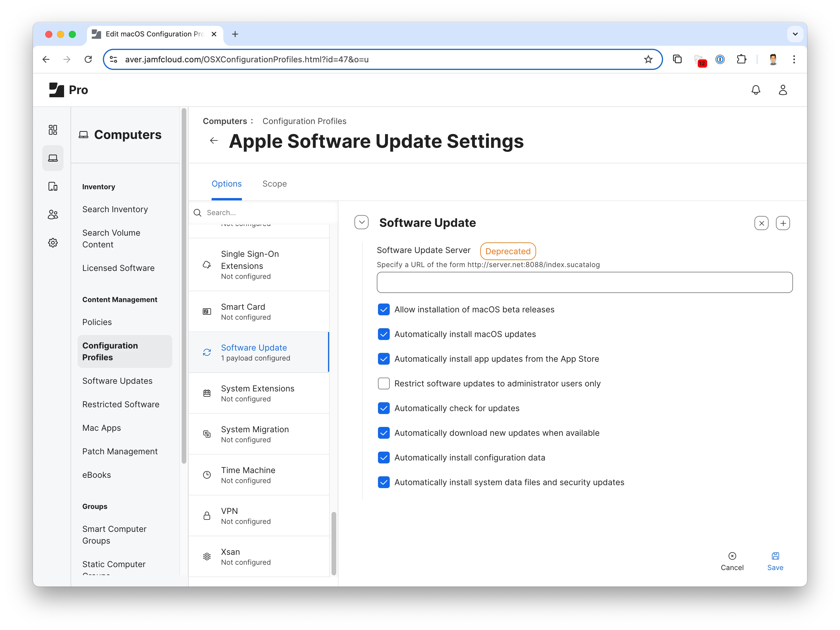Open the 1Password extension icon
Screen dimensions: 840x630
coord(720,59)
